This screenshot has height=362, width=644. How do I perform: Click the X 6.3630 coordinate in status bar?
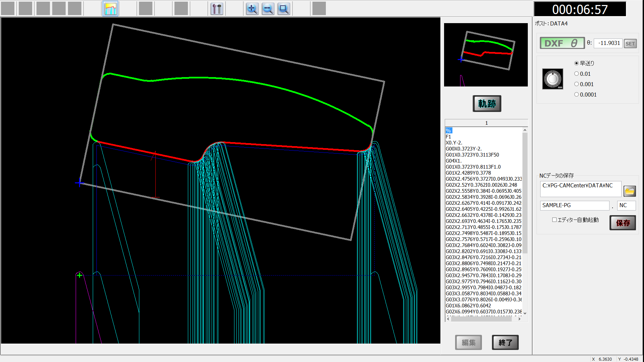click(x=602, y=359)
